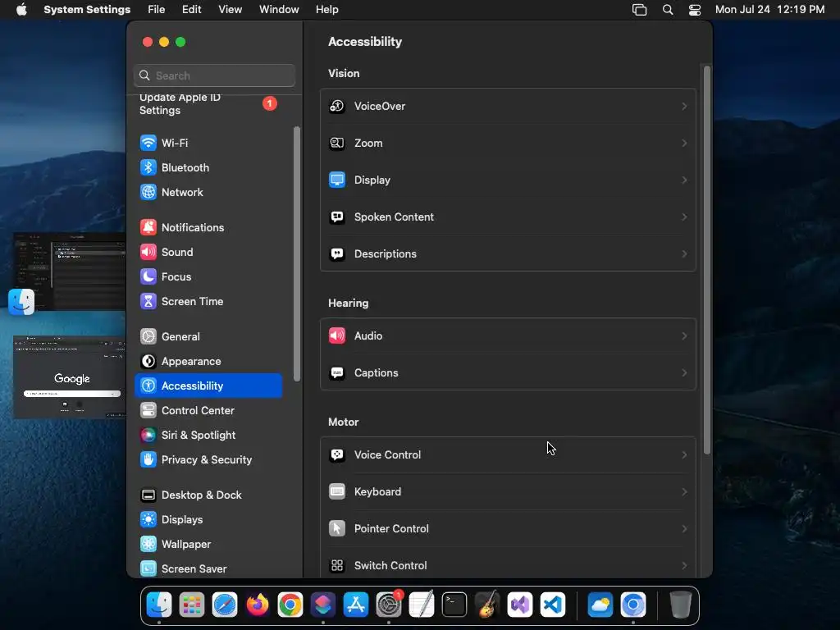Viewport: 840px width, 630px height.
Task: Select Update Apple ID Settings in sidebar
Action: pos(208,104)
